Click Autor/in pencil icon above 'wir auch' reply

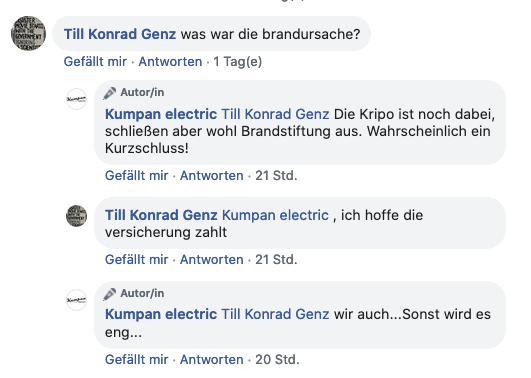(110, 294)
